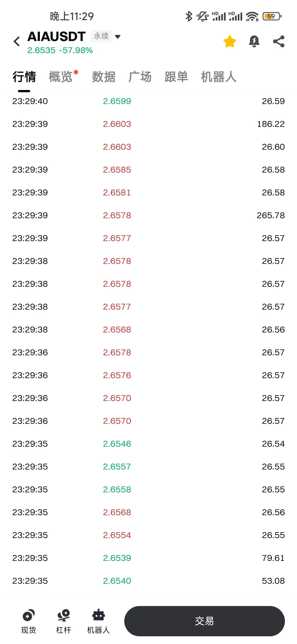
Task: Open the 广场 tab
Action: [140, 77]
